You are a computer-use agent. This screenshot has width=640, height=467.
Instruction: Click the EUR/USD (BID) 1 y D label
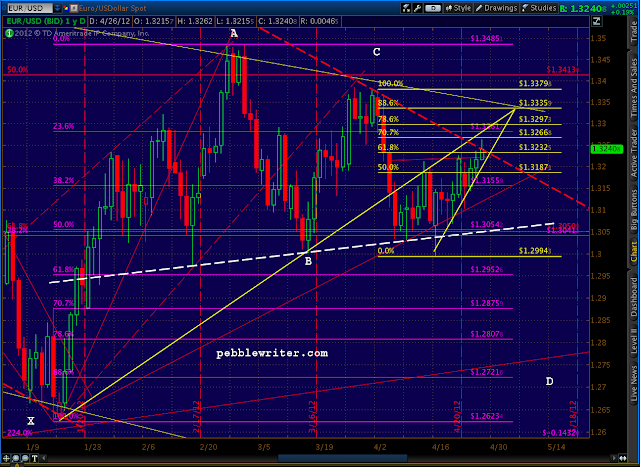point(46,21)
